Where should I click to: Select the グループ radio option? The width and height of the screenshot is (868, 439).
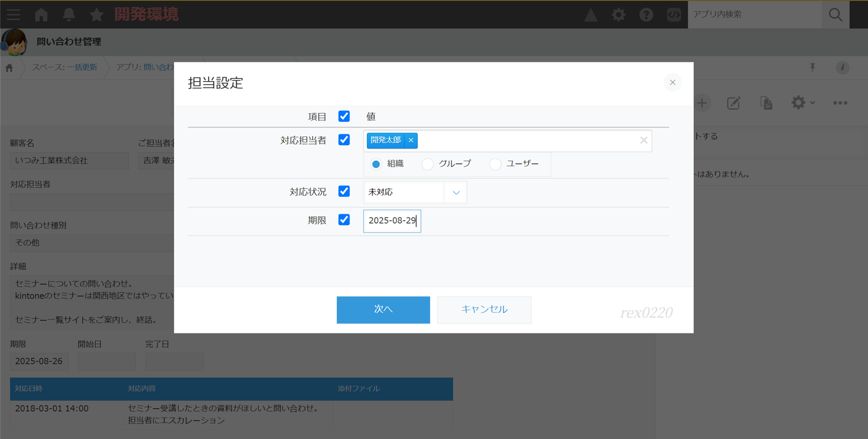click(428, 164)
